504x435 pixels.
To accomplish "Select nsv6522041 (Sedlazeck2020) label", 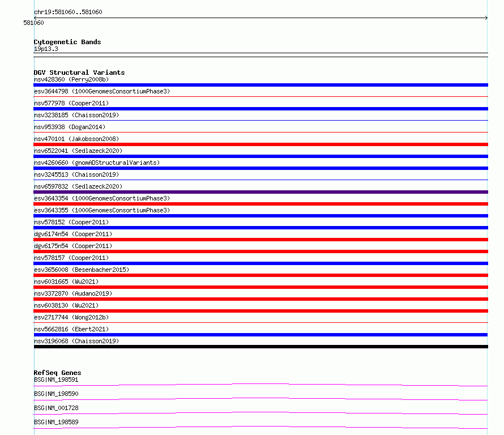I will (78, 151).
